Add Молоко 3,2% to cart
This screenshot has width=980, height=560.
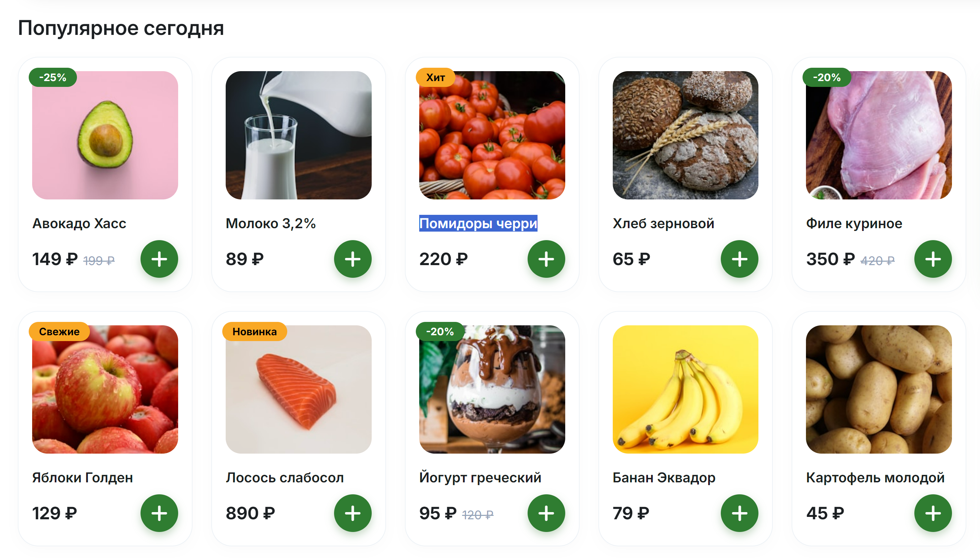click(x=353, y=259)
